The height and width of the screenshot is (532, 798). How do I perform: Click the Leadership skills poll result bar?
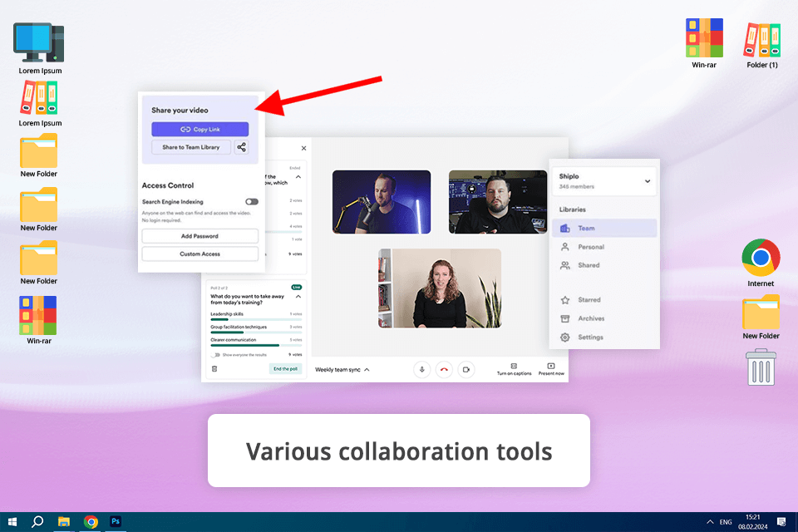point(256,319)
